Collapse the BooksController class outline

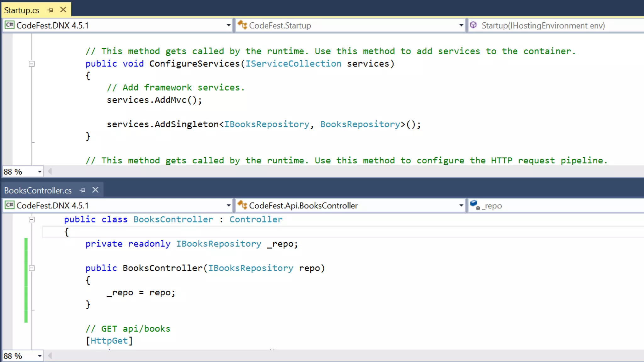point(31,220)
